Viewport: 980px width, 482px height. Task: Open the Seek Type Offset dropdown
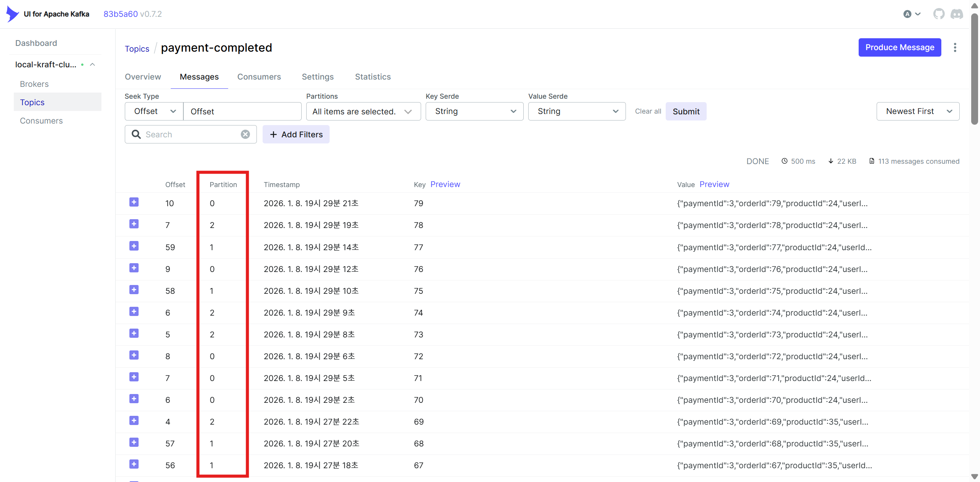tap(154, 111)
